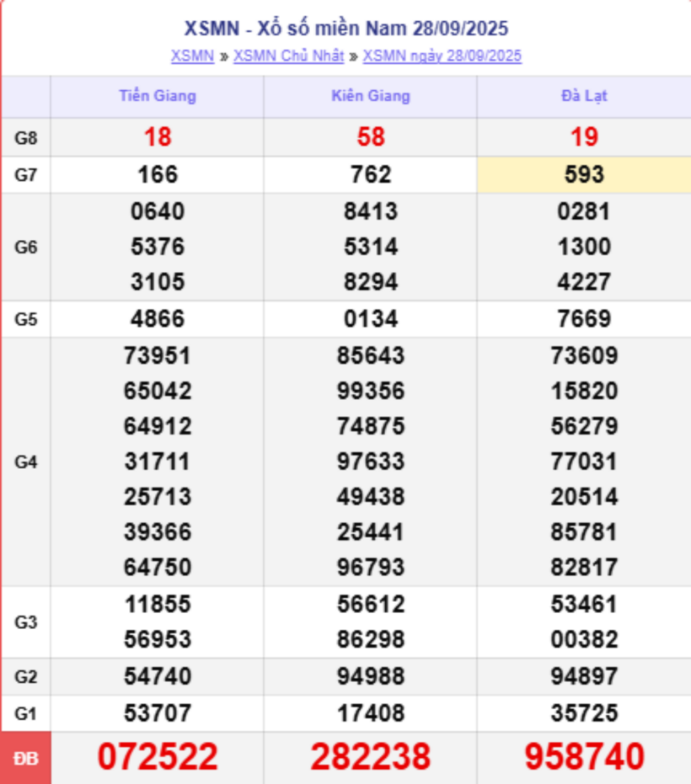Screen dimensions: 691x784
Task: Click the page title XSMN - Xổ số miền Nam
Action: [346, 29]
